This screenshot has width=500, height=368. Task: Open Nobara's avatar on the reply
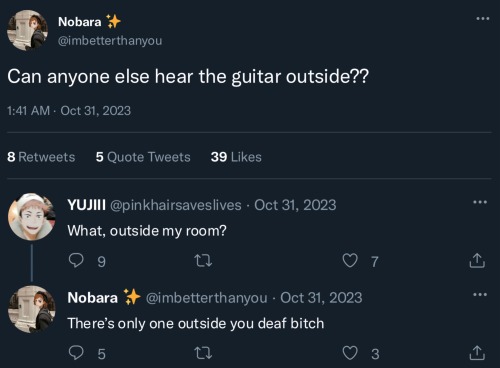pyautogui.click(x=32, y=309)
